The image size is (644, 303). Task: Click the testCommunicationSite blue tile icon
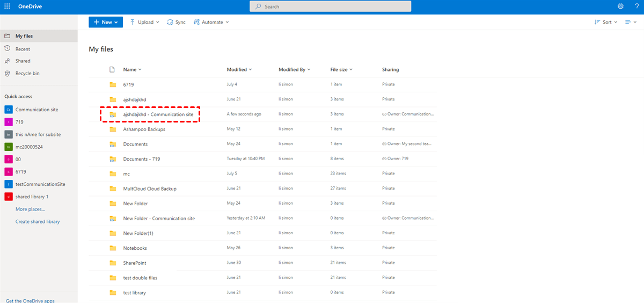pos(8,184)
